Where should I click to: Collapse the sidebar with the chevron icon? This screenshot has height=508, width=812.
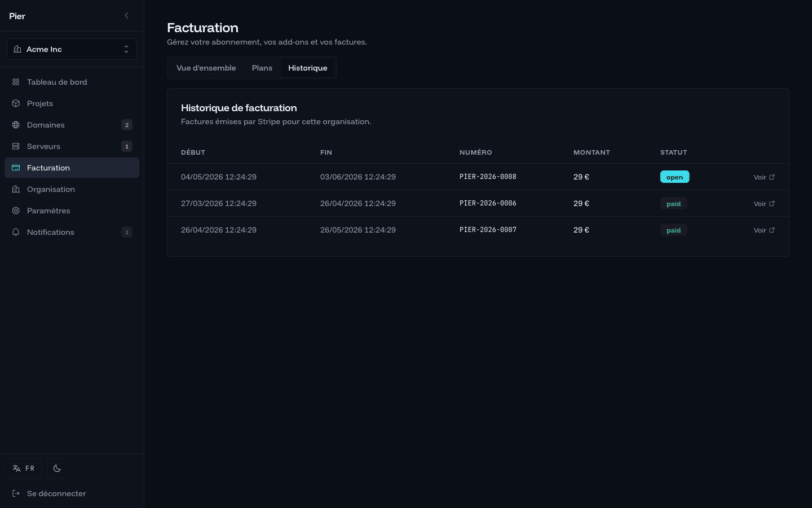pos(126,16)
